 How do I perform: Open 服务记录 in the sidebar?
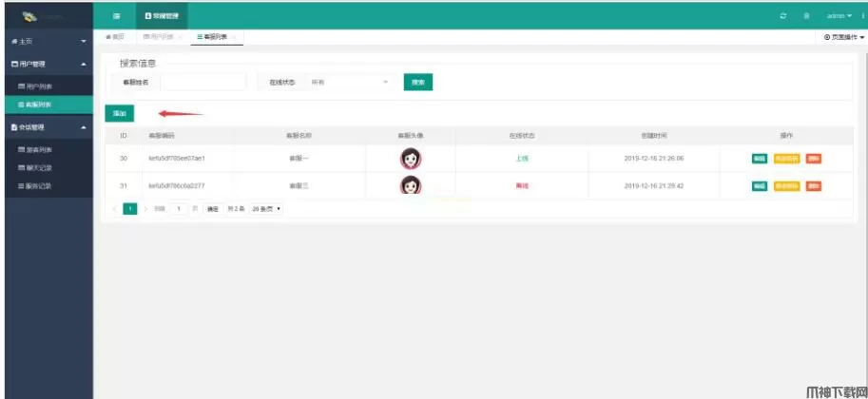coord(48,186)
